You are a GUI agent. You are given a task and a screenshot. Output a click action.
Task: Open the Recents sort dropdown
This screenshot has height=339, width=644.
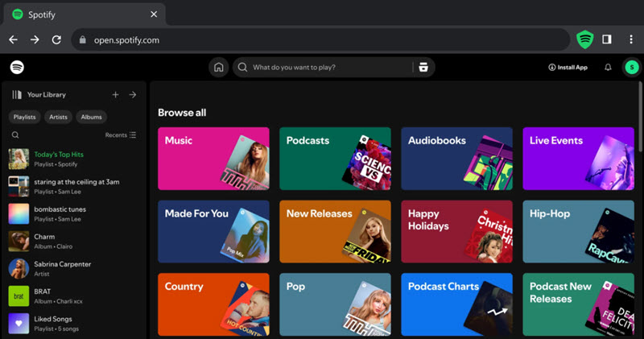[121, 135]
